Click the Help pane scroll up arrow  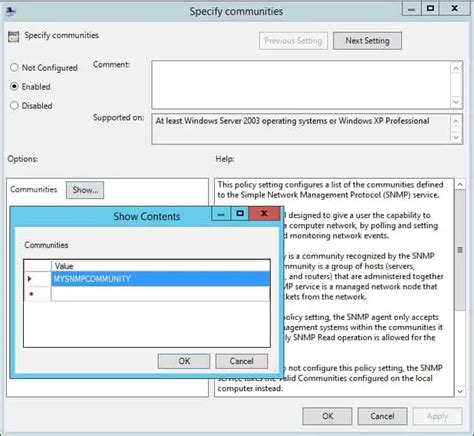460,185
